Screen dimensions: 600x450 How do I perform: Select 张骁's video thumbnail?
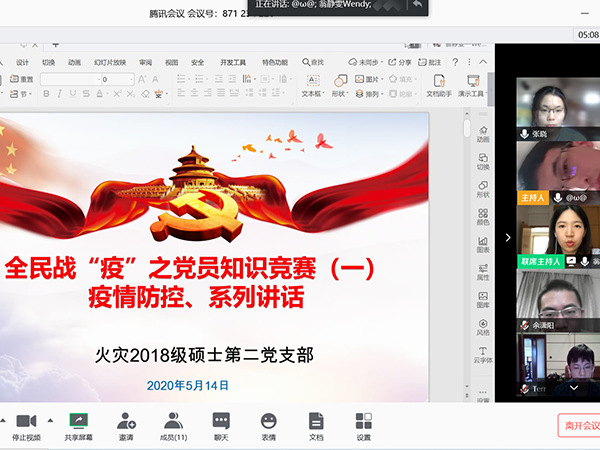click(x=558, y=109)
